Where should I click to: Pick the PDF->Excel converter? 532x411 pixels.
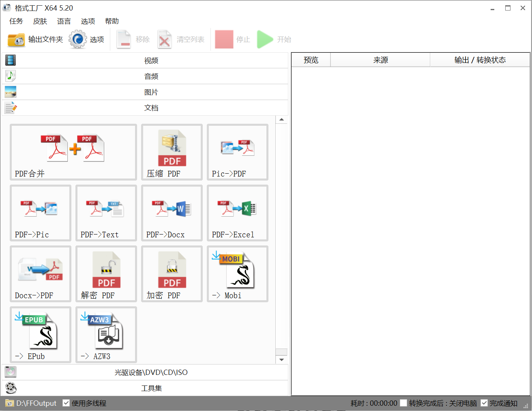[x=238, y=213]
